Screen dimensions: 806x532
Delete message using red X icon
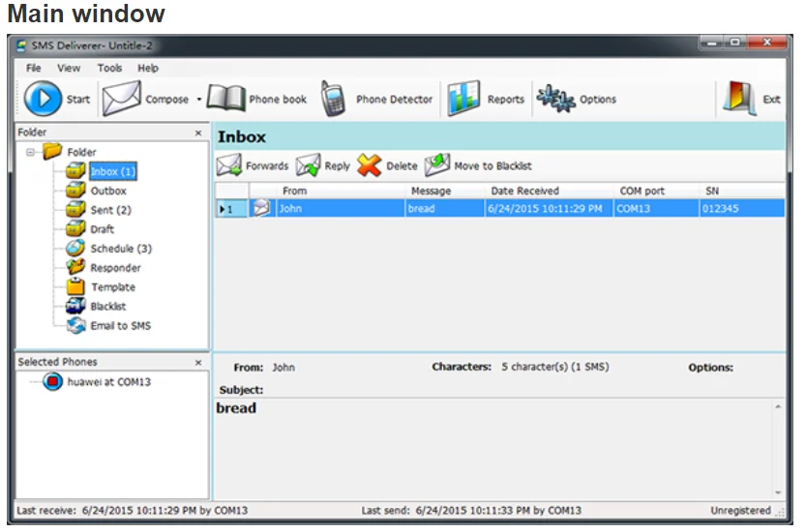[369, 165]
